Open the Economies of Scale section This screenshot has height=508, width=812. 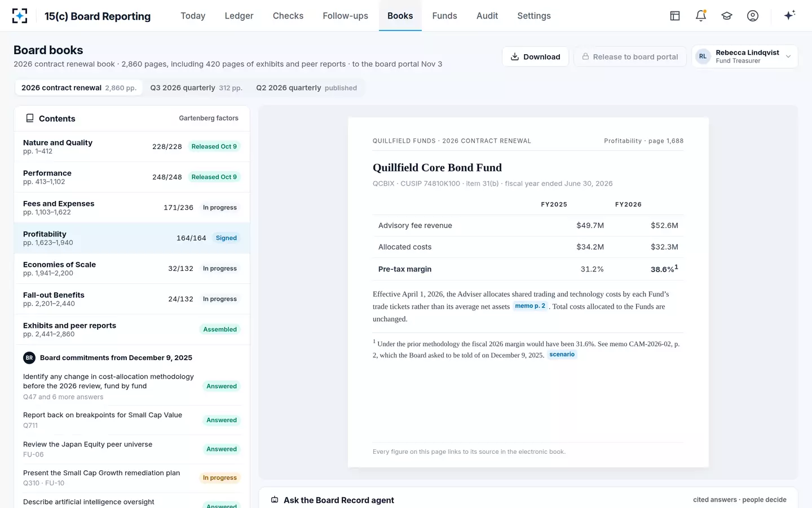(x=132, y=269)
